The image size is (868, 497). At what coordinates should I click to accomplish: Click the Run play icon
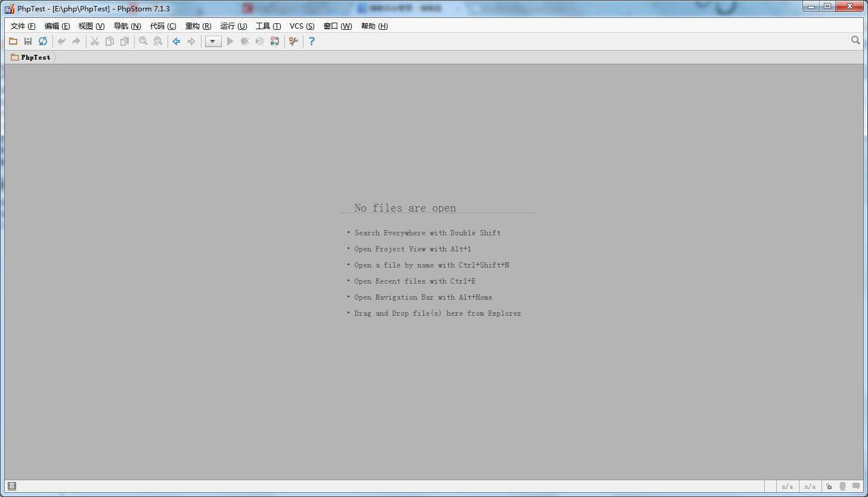tap(230, 41)
